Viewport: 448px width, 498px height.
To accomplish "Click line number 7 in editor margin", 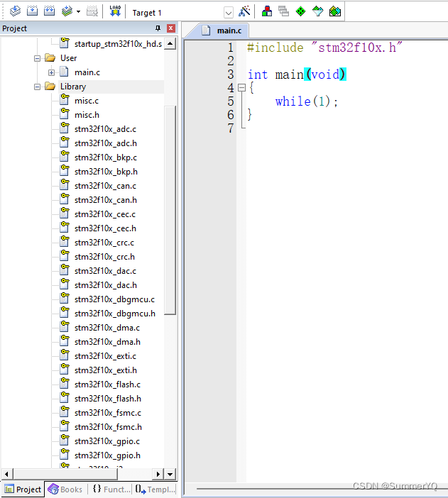I will coord(231,128).
